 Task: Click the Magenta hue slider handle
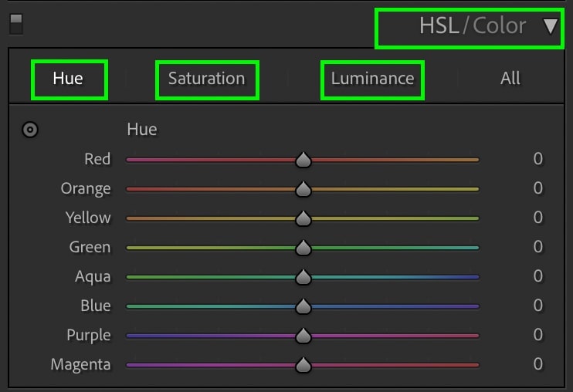click(303, 365)
